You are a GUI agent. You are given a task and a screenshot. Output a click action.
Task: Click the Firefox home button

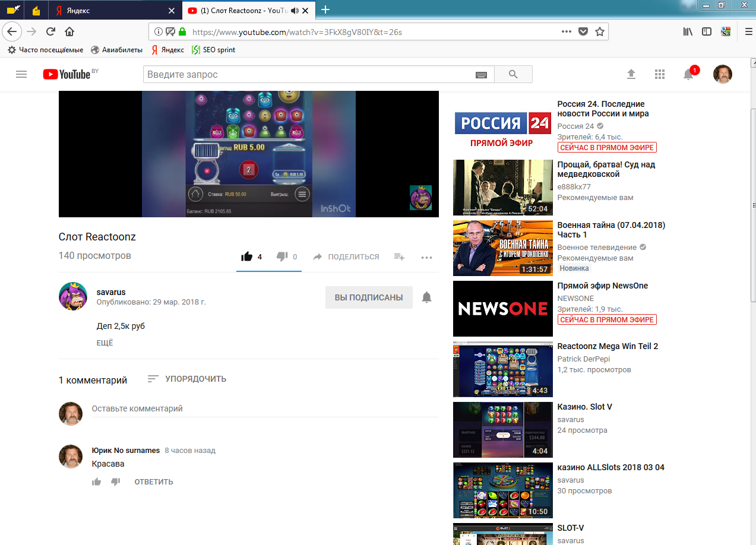click(x=69, y=31)
